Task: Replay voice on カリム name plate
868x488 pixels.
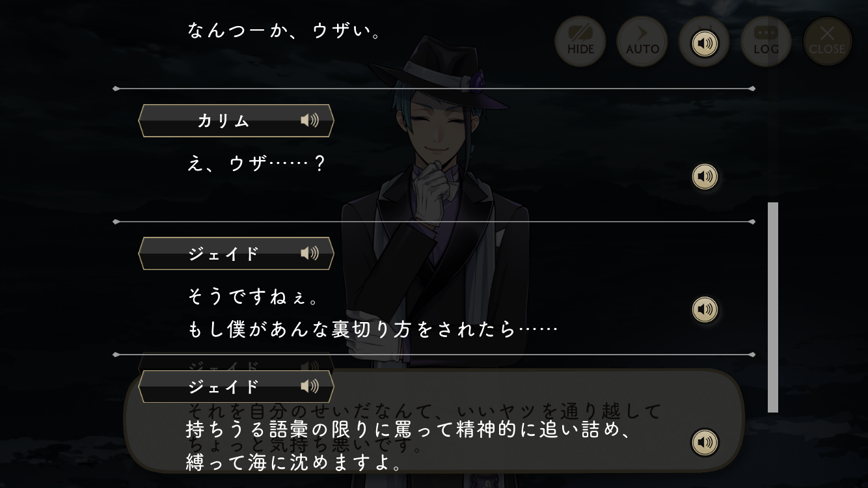Action: click(x=310, y=120)
